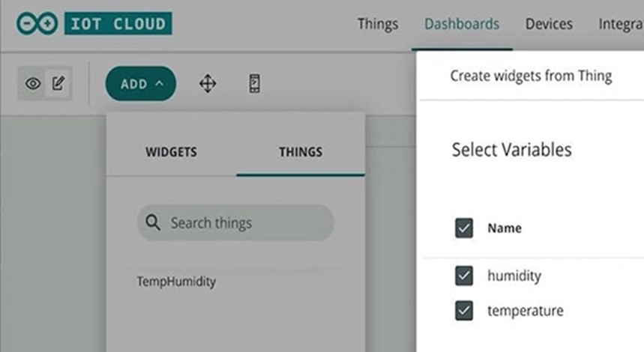Screen dimensions: 644x352
Task: Switch to the WIDGETS tab
Action: tap(171, 152)
